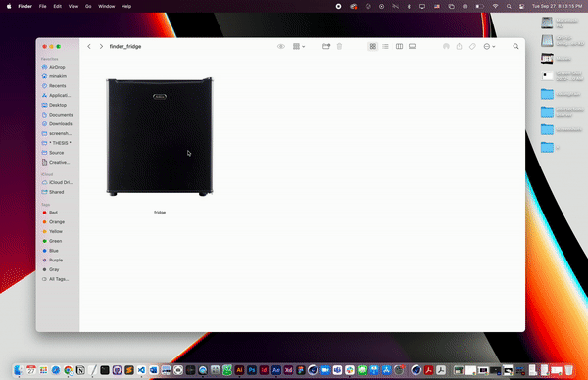The height and width of the screenshot is (380, 588).
Task: Open Adobe Illustrator from the Dock
Action: click(x=240, y=370)
